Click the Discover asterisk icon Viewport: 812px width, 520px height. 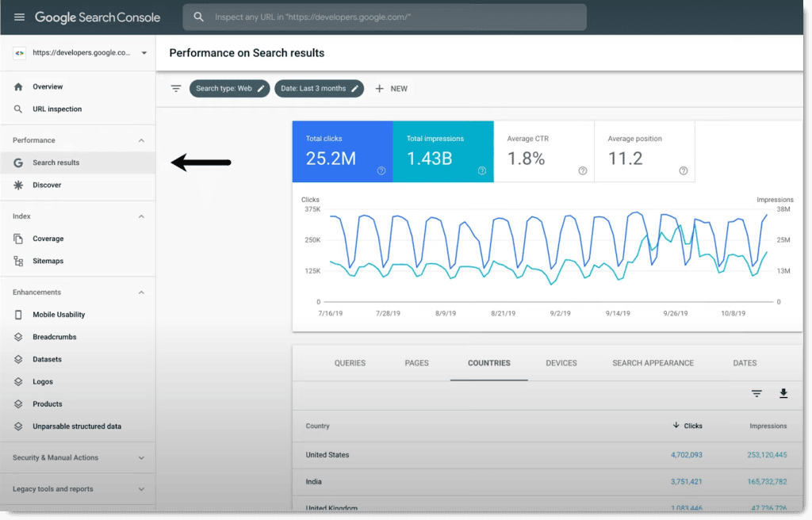click(x=18, y=185)
